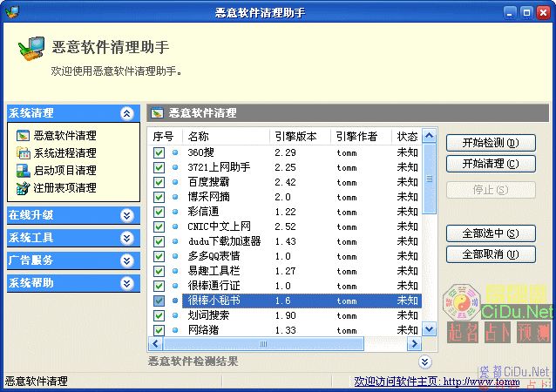Click the list's vertical scrollbar thumb
This screenshot has height=392, width=556.
[429, 179]
